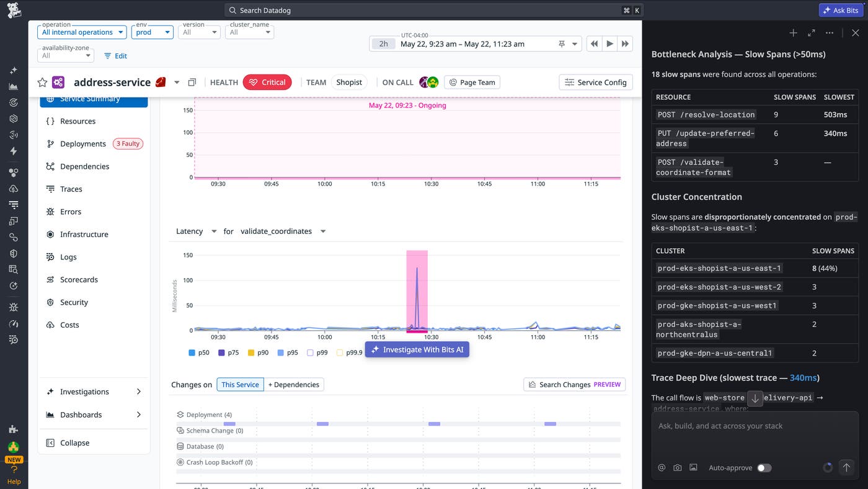Click the camera screenshot icon in chat
The width and height of the screenshot is (868, 489).
(678, 468)
